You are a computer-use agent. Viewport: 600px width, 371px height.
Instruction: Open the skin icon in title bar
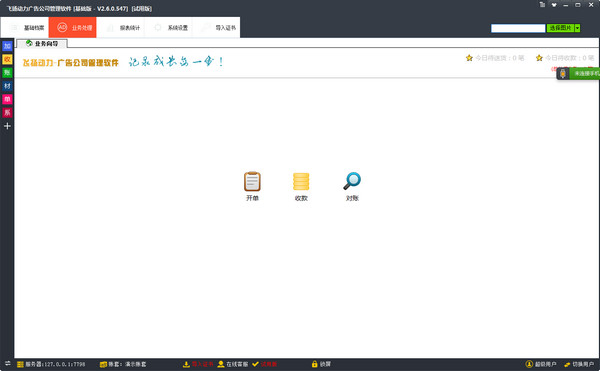554,5
